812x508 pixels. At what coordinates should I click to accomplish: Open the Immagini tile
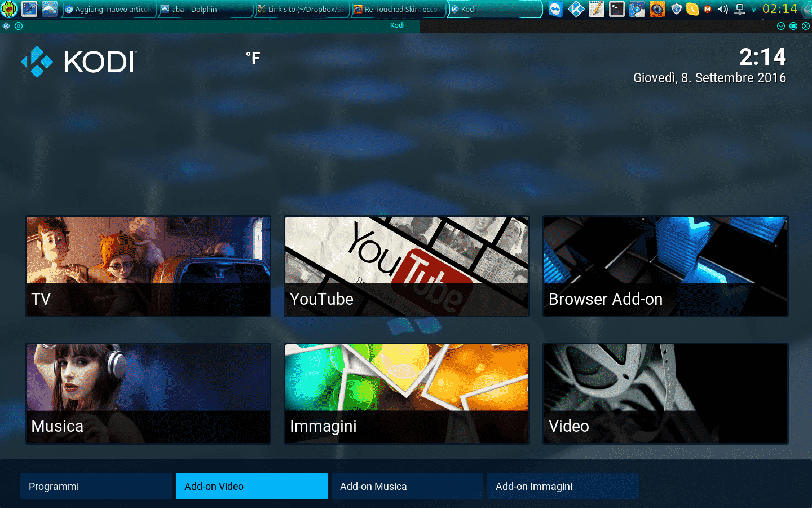coord(407,393)
